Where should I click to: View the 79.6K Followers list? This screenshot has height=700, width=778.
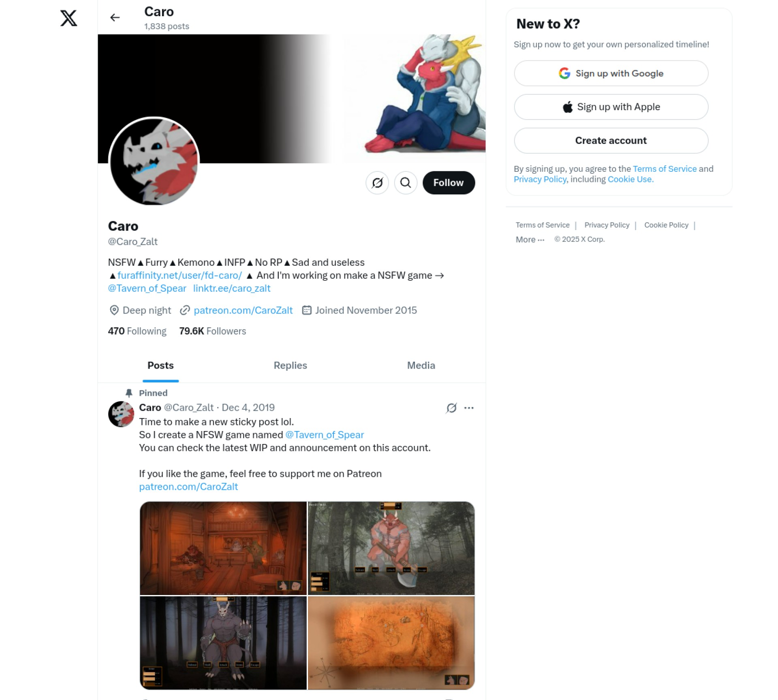(212, 331)
